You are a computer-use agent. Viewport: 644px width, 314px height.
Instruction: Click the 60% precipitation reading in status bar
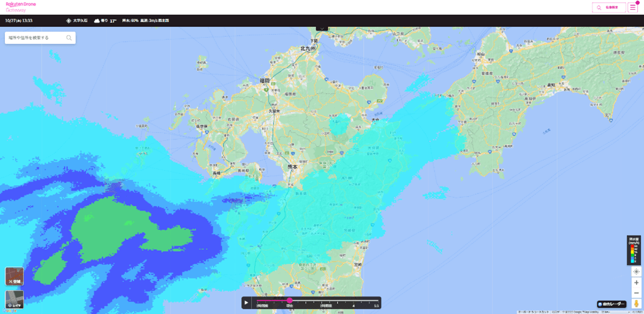(x=130, y=21)
